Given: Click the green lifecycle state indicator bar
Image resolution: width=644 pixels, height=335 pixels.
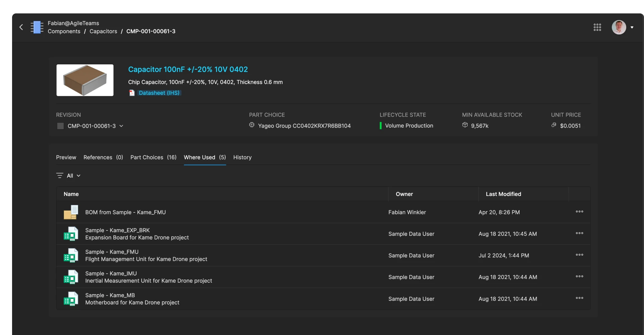Looking at the screenshot, I should [380, 126].
